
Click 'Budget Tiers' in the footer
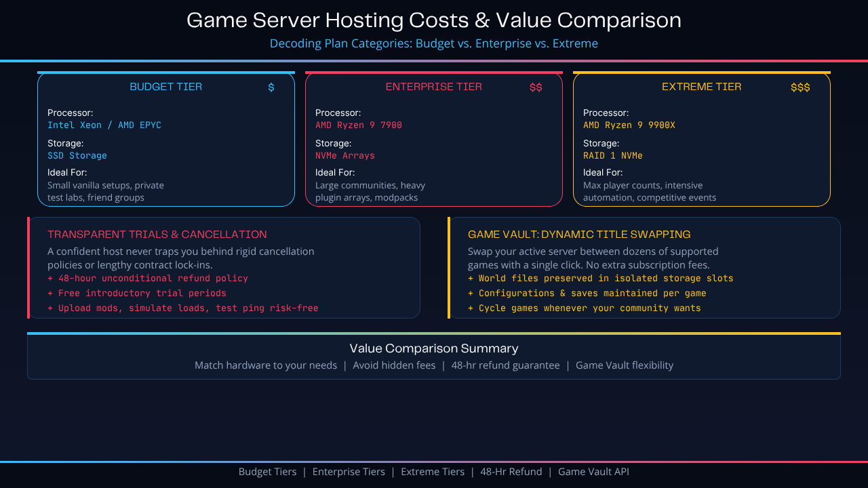click(267, 472)
